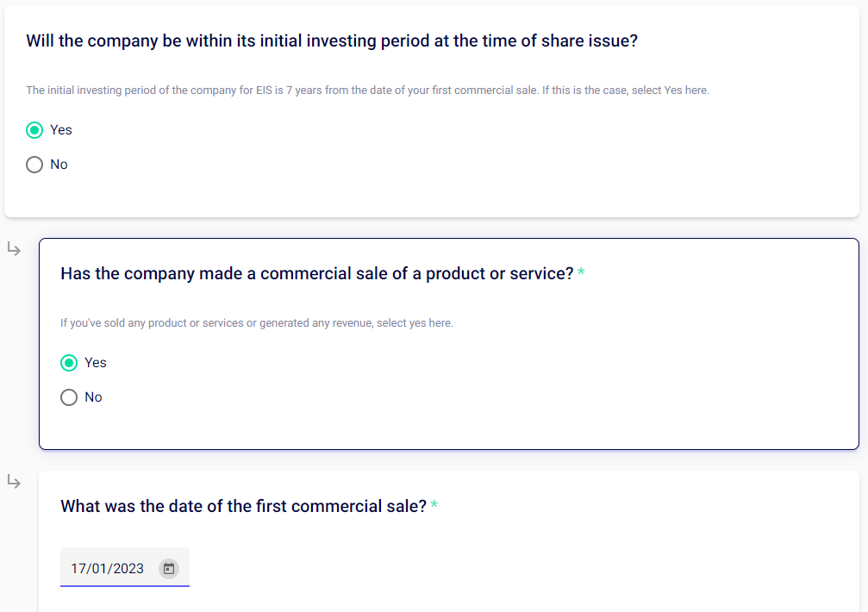Choose Yes radio for commercial sale made
This screenshot has height=612, width=868.
click(x=69, y=363)
